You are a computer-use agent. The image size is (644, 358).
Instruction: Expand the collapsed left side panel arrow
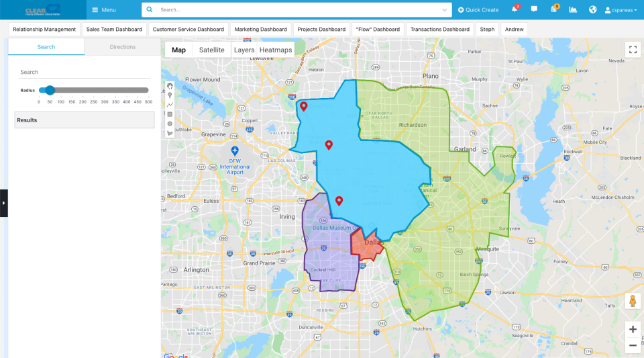4,203
